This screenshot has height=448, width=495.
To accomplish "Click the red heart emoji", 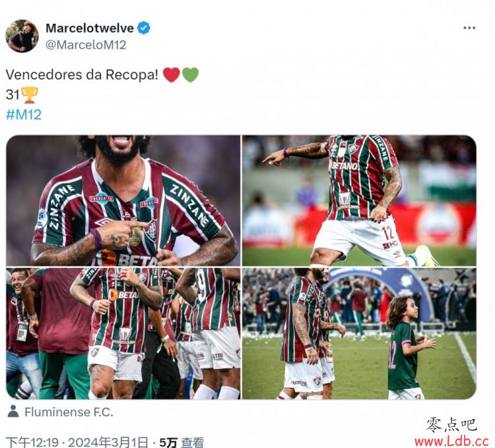I will point(172,75).
